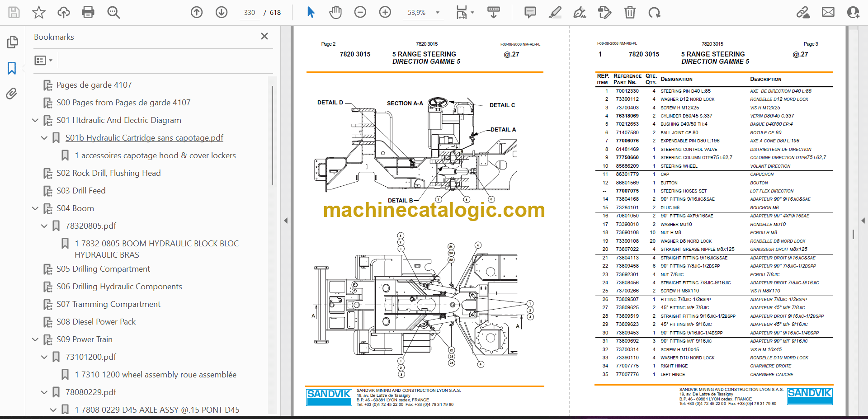Select part number 70012330 in table

pyautogui.click(x=627, y=91)
